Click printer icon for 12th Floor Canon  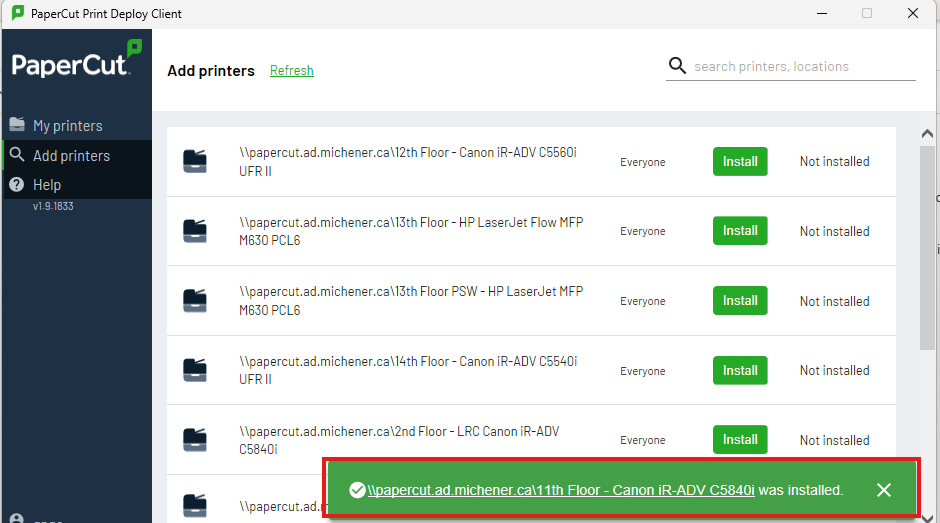(195, 161)
